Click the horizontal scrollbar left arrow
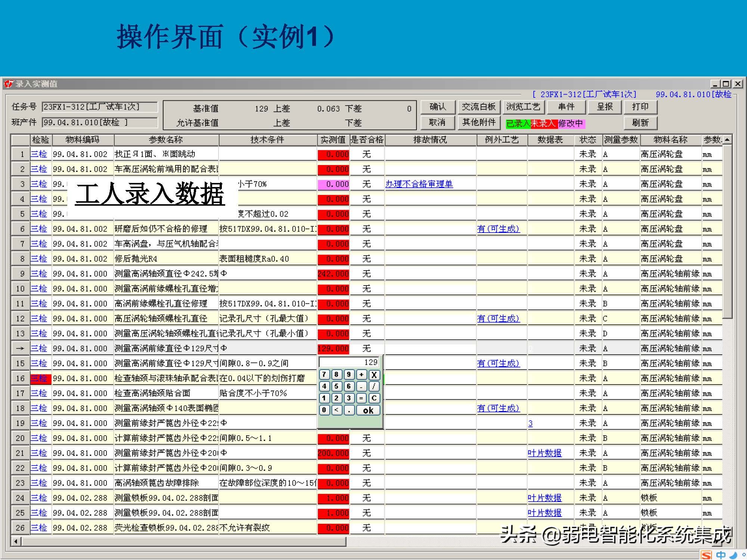This screenshot has height=560, width=747. [16, 541]
